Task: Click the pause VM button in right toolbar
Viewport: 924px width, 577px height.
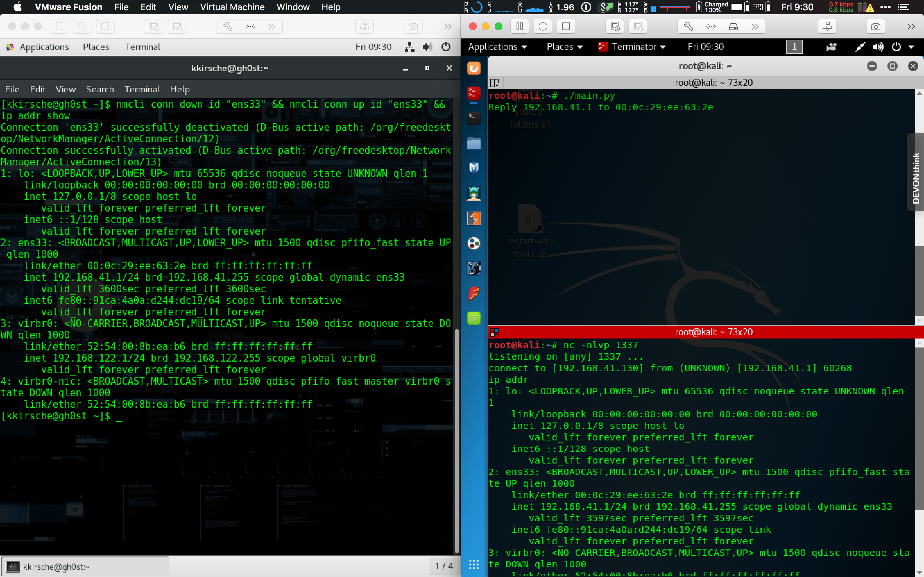Action: [x=520, y=26]
